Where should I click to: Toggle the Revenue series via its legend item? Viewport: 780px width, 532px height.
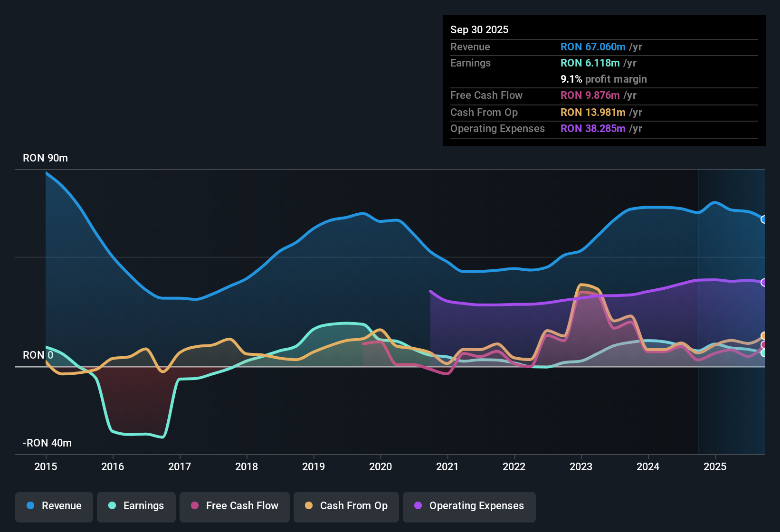pos(54,506)
